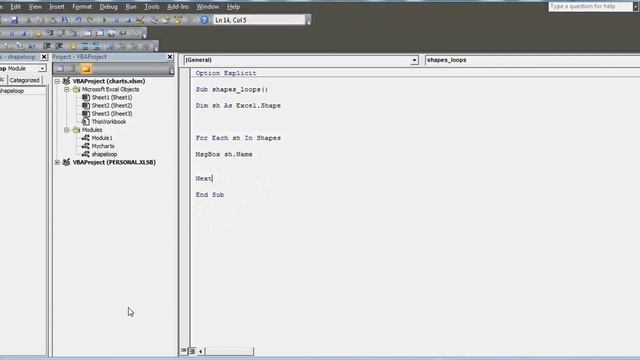640x360 pixels.
Task: Toggle Design Mode icon in the Standard toolbar
Action: coord(140,20)
